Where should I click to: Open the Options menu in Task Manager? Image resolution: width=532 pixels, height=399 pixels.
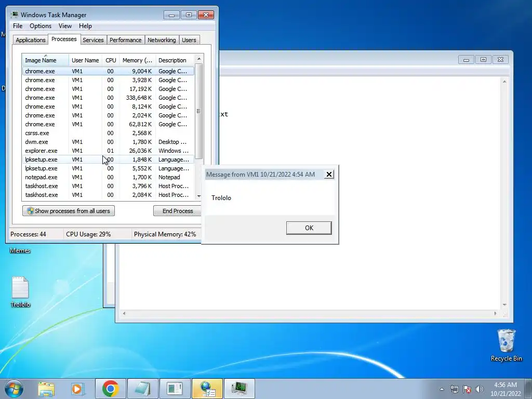[x=41, y=26]
